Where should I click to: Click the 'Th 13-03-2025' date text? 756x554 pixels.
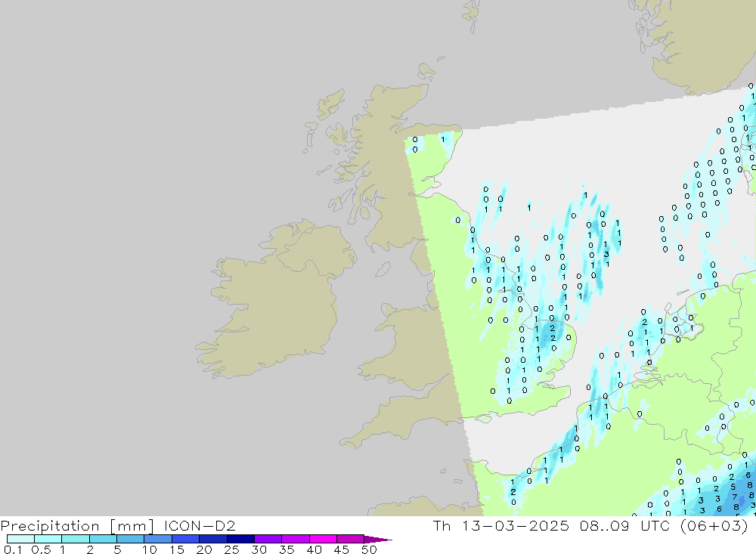(x=500, y=525)
